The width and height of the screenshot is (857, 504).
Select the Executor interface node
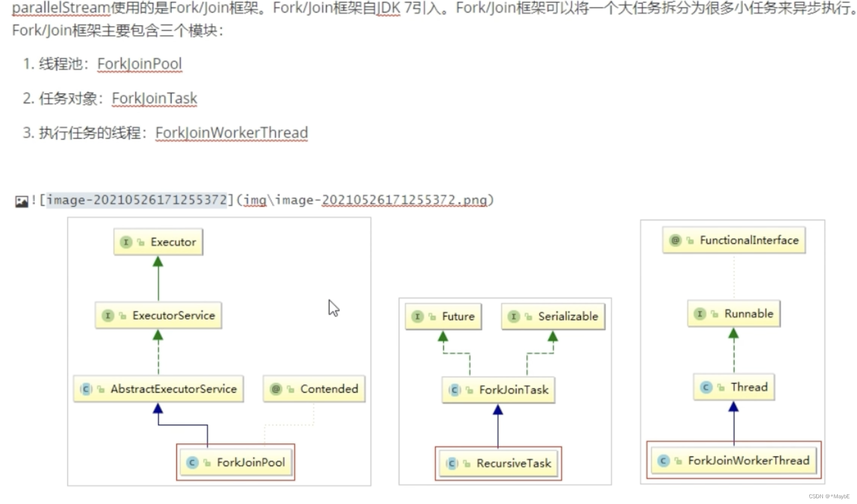click(158, 242)
